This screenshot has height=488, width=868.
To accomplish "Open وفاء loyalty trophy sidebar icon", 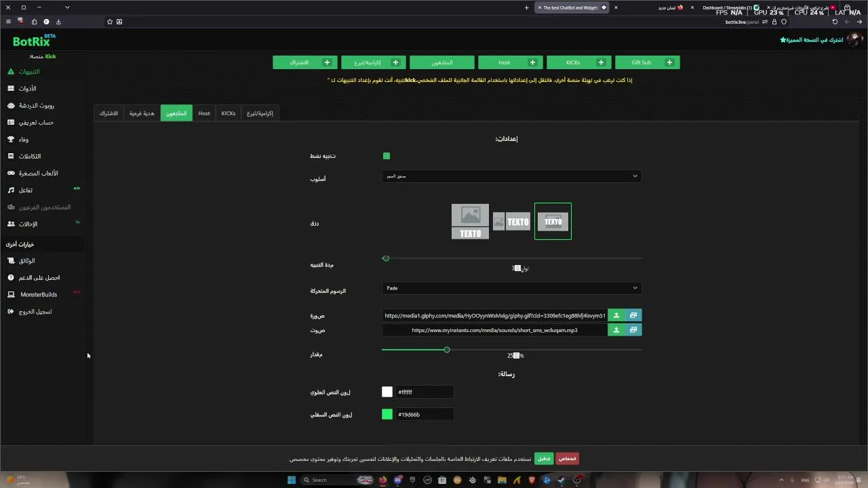I will [x=11, y=140].
